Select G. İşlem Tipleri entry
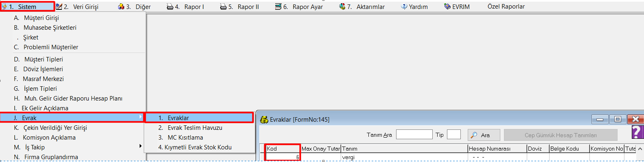This screenshot has height=162, width=644. [x=73, y=89]
